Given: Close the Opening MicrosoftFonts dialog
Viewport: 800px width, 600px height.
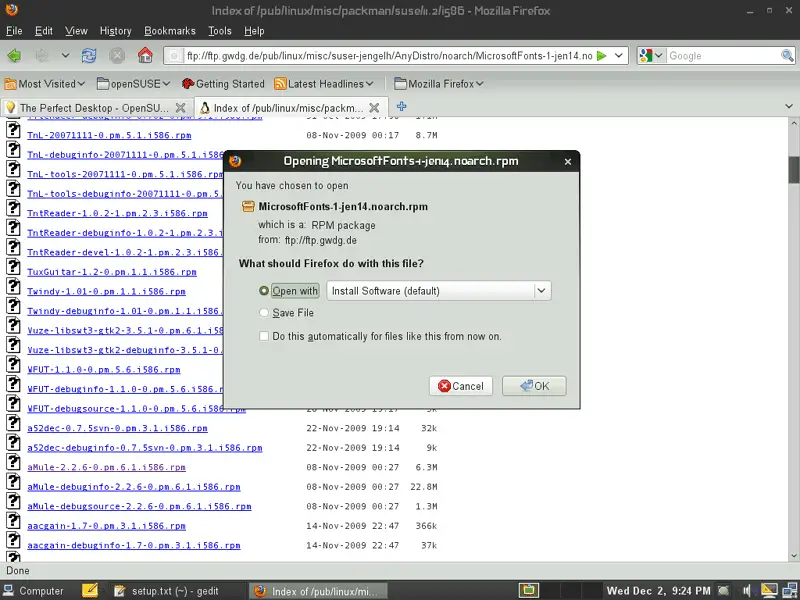Looking at the screenshot, I should (568, 162).
